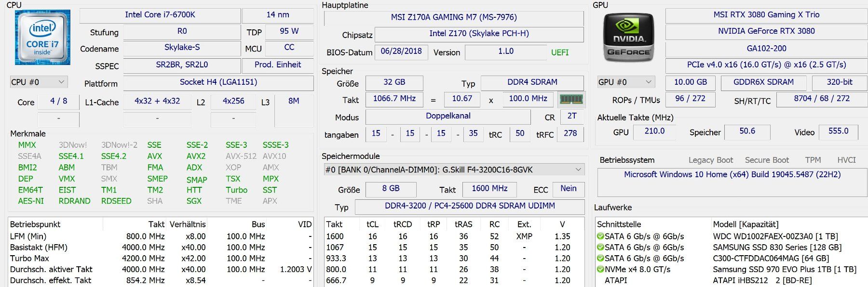Click the Core 4 / 8 value

pyautogui.click(x=58, y=102)
